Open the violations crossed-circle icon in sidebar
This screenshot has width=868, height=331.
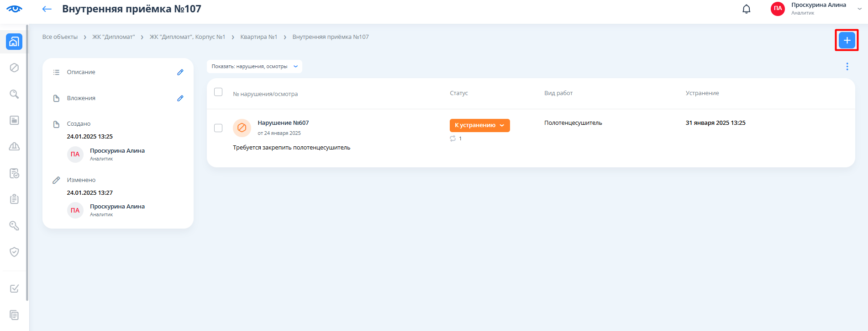pos(14,68)
